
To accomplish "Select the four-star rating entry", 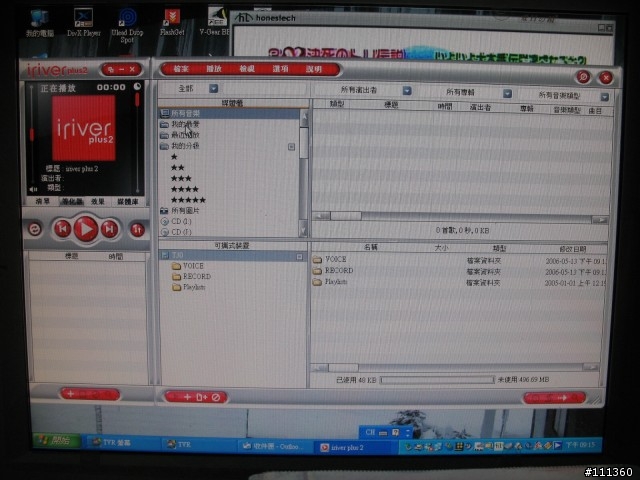I will click(x=184, y=189).
